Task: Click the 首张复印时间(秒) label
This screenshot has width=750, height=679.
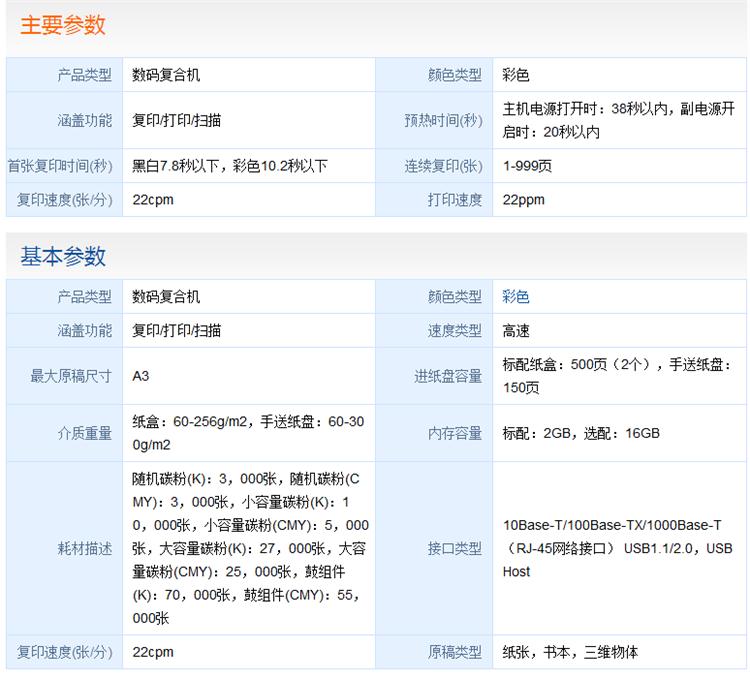Action: click(x=60, y=166)
